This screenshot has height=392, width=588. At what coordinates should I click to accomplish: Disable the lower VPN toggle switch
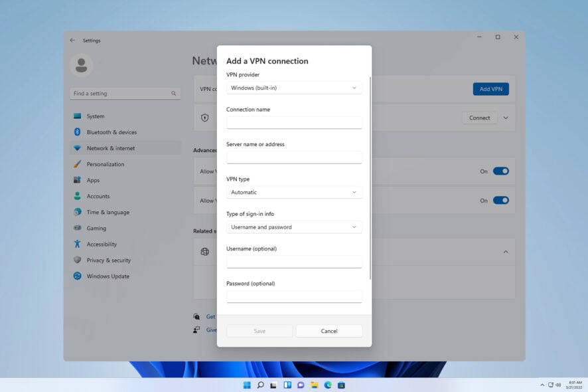click(501, 200)
